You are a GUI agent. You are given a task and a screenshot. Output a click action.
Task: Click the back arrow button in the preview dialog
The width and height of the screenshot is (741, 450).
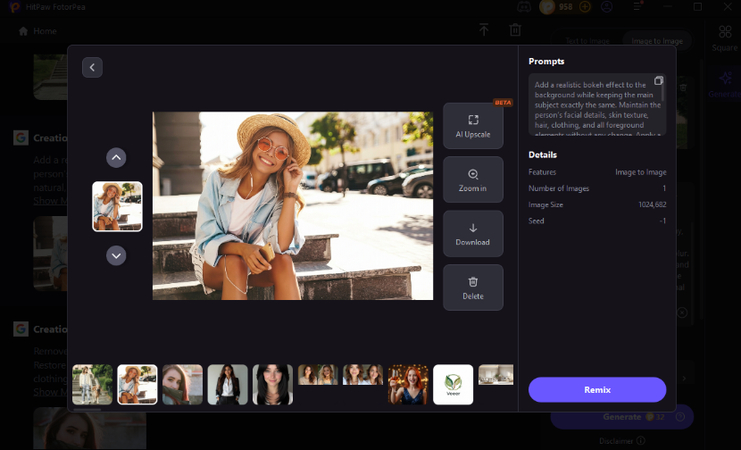pos(92,68)
